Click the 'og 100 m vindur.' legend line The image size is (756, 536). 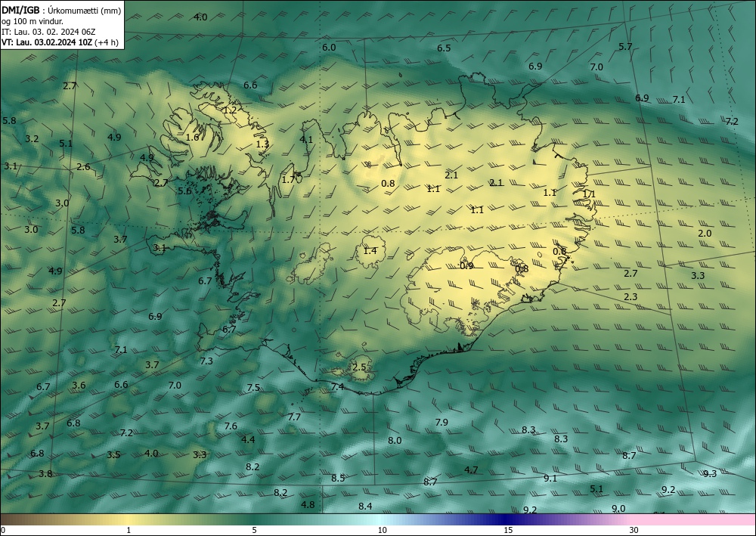point(33,21)
